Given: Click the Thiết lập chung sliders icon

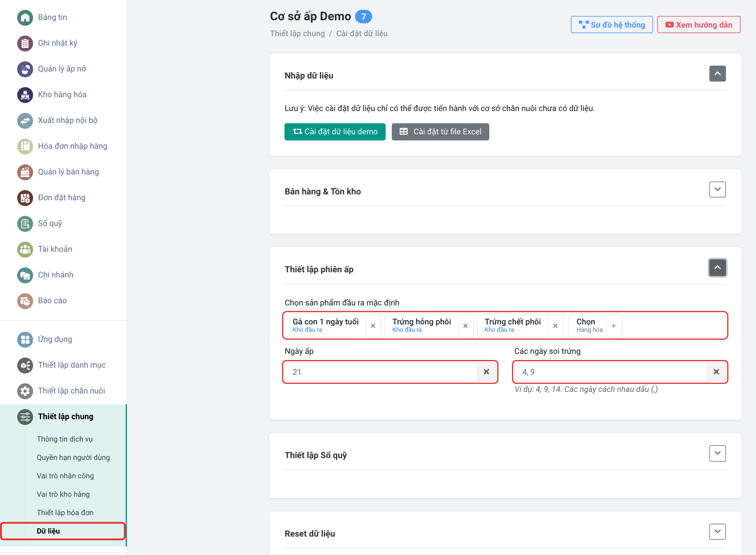Looking at the screenshot, I should [25, 417].
